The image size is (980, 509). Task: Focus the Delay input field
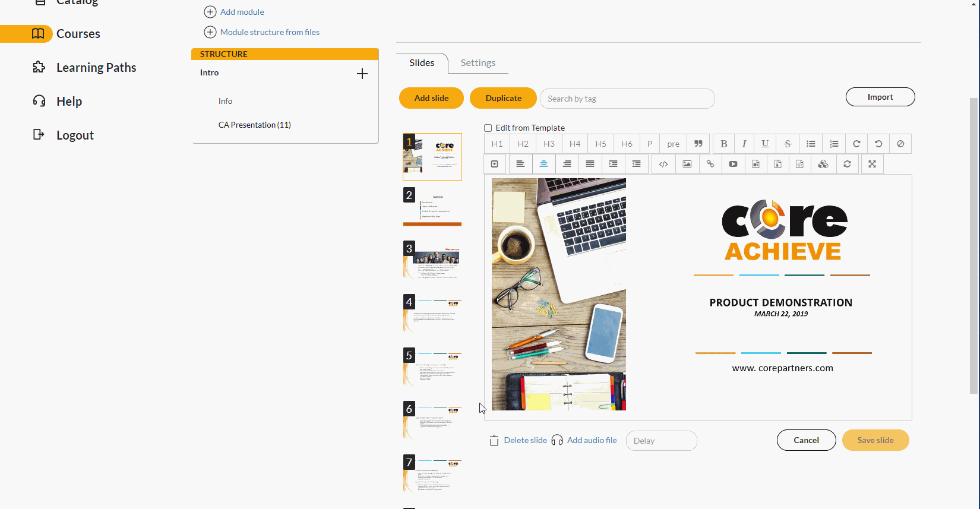661,441
